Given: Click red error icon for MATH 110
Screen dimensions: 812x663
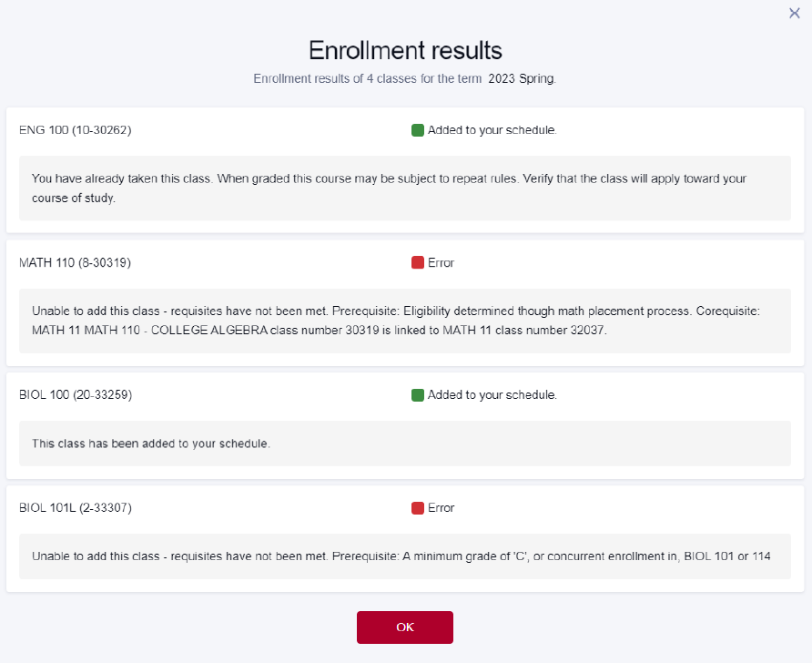Looking at the screenshot, I should pos(418,262).
